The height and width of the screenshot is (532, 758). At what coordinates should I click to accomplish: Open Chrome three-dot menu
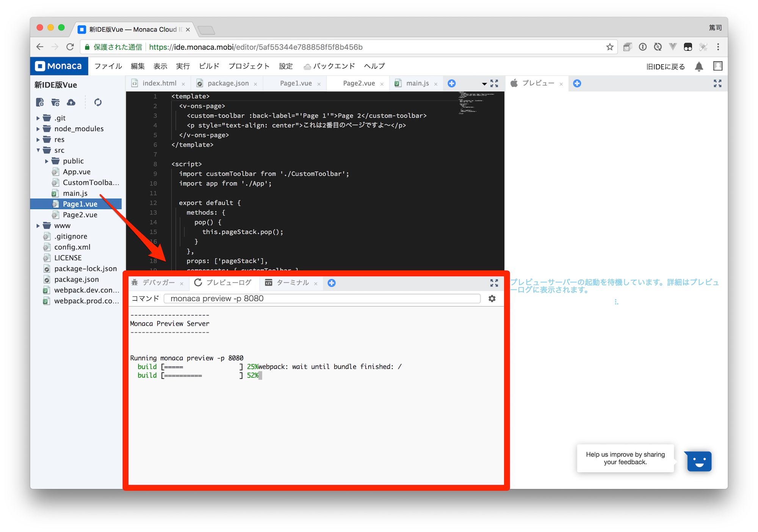[x=718, y=47]
